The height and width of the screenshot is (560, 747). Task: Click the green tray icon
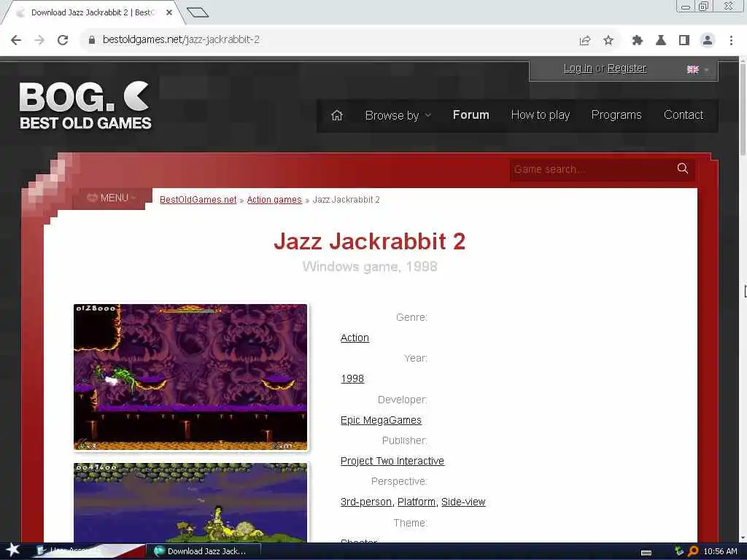[x=679, y=551]
